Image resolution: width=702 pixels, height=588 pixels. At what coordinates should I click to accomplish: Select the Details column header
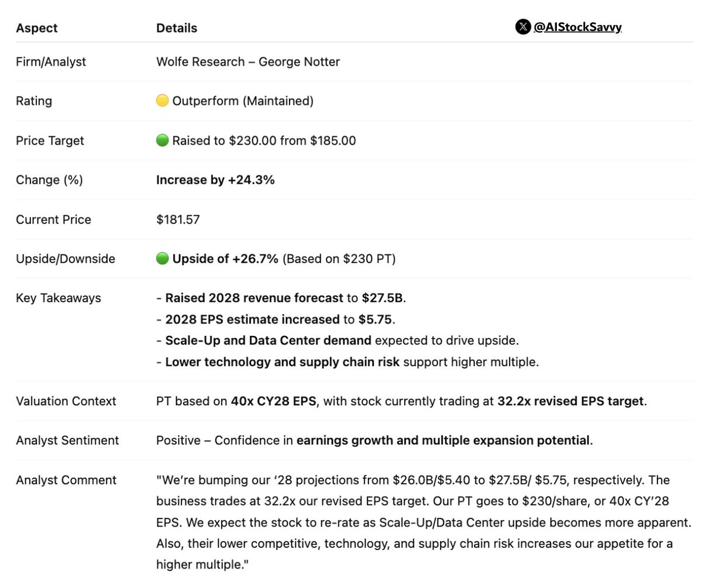177,28
